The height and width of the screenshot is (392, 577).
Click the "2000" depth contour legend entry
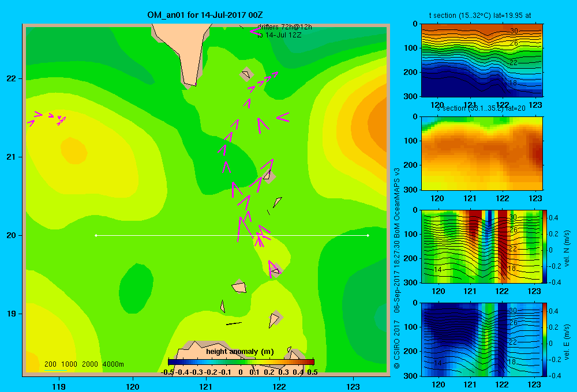tap(90, 364)
